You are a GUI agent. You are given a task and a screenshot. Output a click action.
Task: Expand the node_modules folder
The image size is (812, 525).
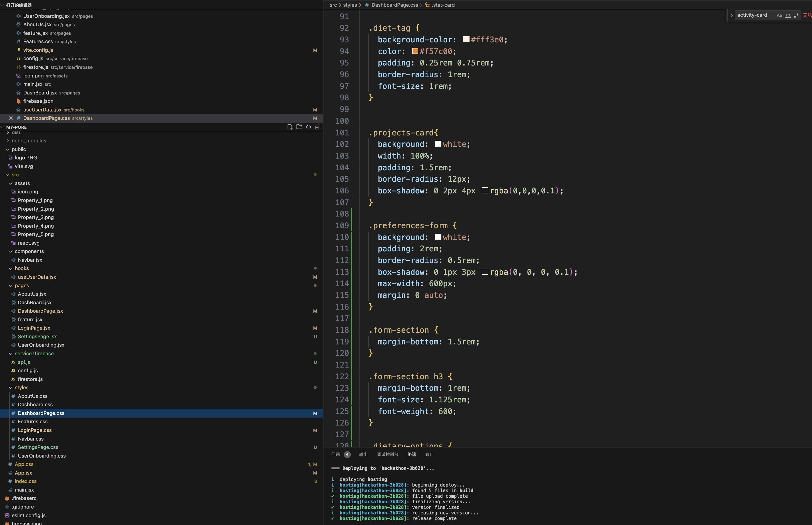29,141
